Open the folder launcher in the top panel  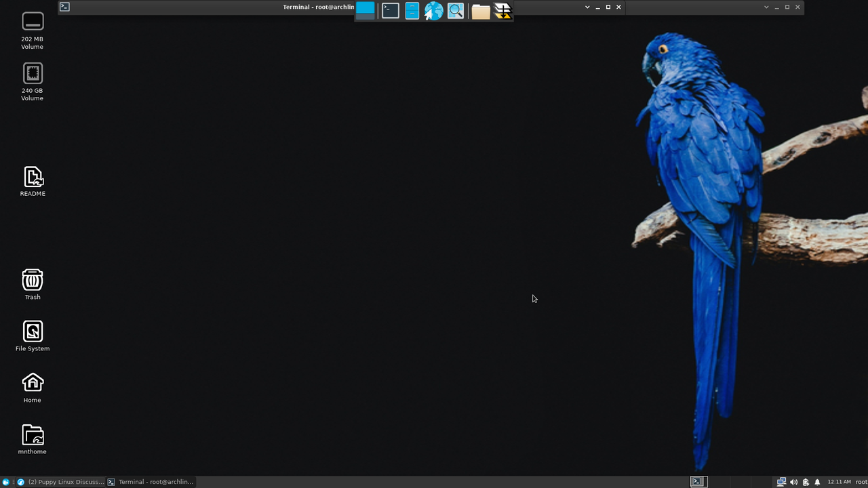[x=480, y=10]
